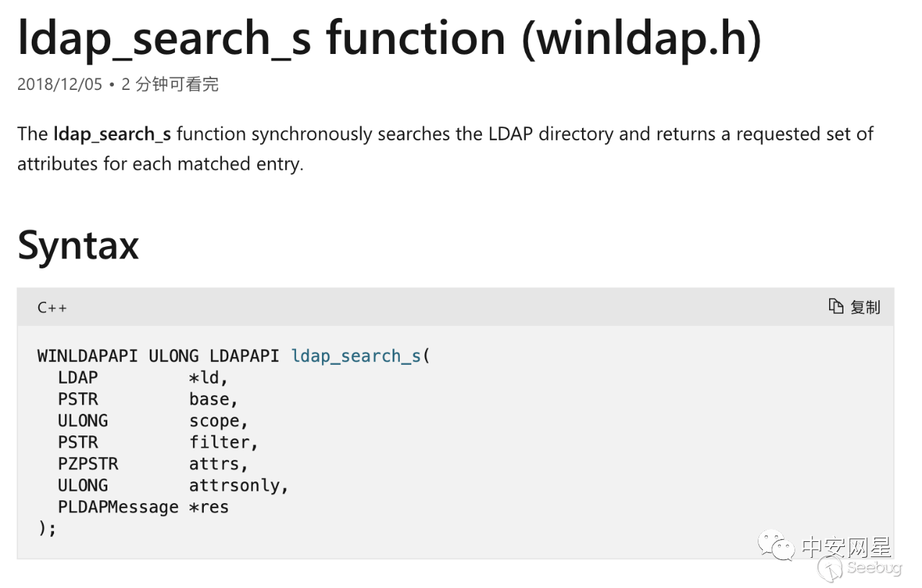Click the PZPSTR type in code
Viewport: 922px width, 588px height.
tap(88, 463)
